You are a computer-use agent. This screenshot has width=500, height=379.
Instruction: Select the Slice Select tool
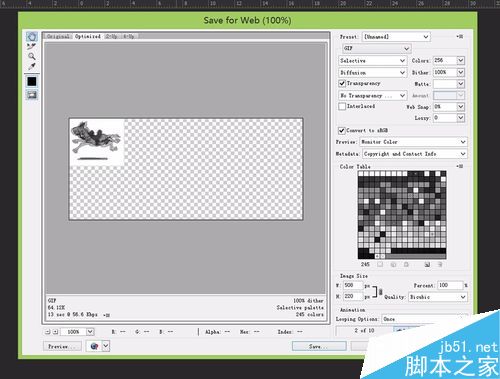(x=32, y=46)
